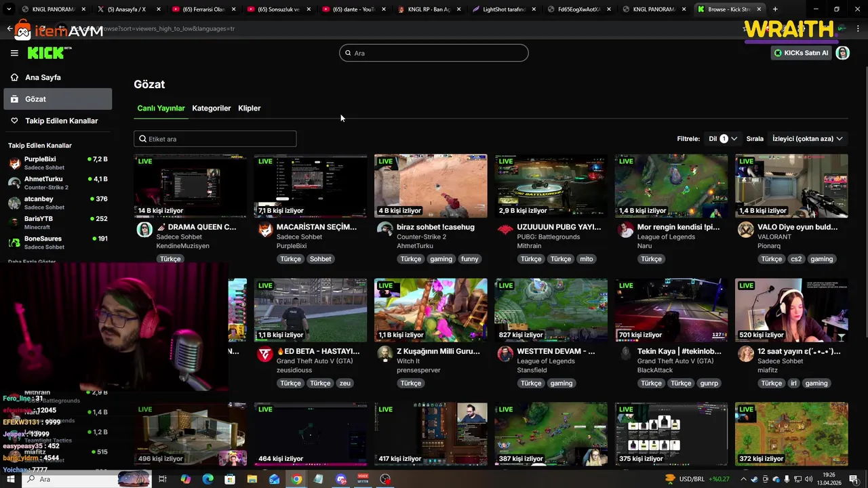This screenshot has height=488, width=868.
Task: Click browser back arrow
Action: click(9, 28)
